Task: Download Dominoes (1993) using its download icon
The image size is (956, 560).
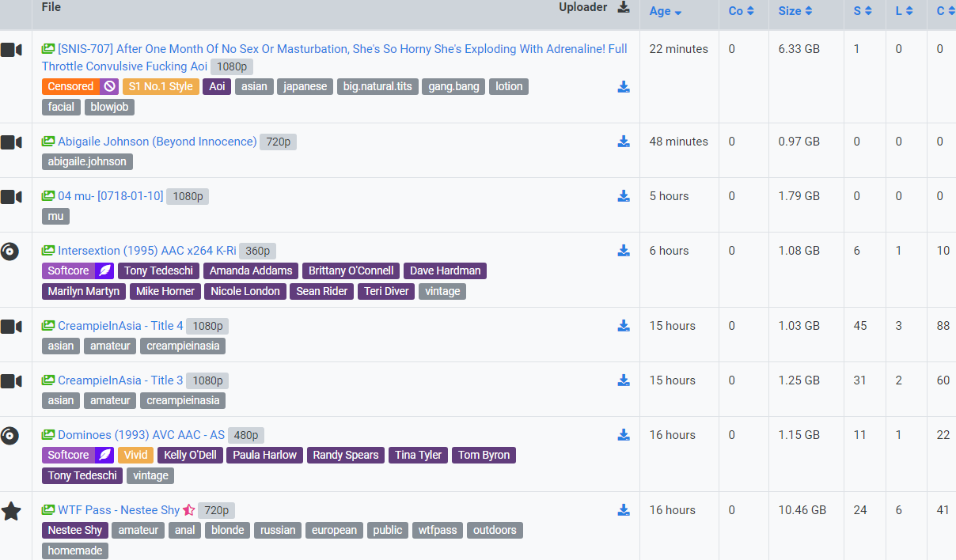Action: point(624,435)
